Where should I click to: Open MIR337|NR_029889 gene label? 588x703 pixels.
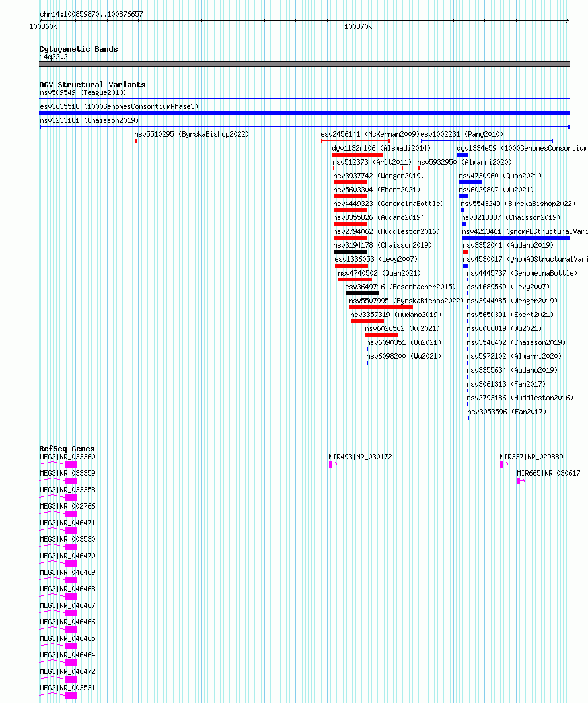532,457
